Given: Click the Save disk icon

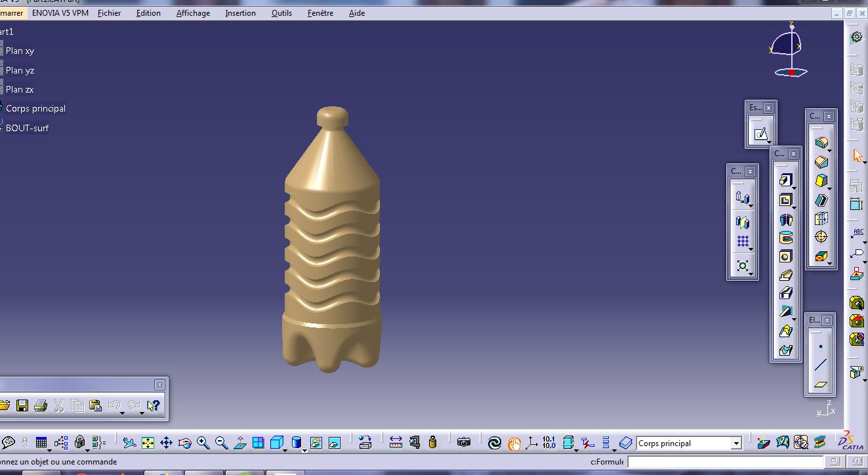Looking at the screenshot, I should point(22,405).
